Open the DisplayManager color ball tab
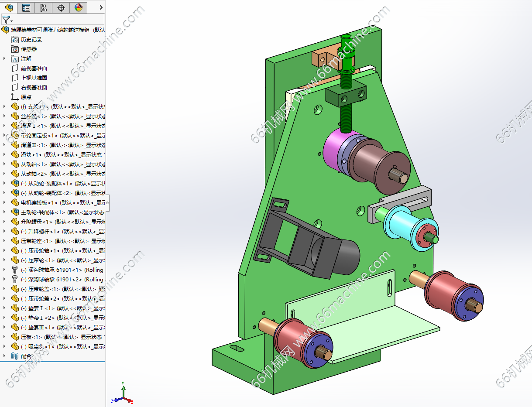 (78, 7)
